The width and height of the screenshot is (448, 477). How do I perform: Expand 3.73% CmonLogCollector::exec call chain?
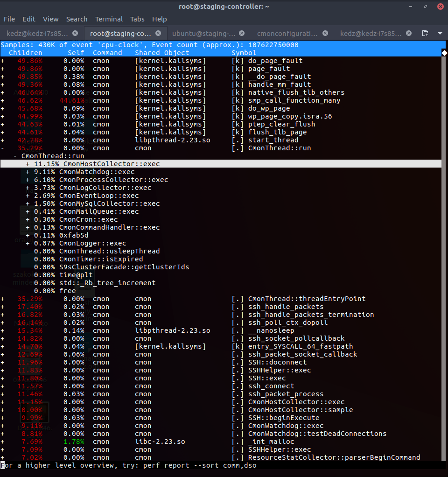[x=28, y=188]
